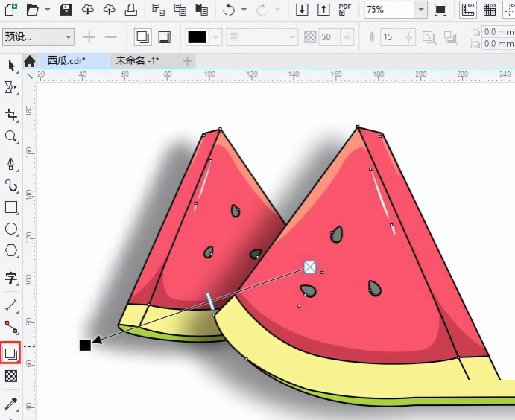Select the Polygon tool

click(x=11, y=251)
